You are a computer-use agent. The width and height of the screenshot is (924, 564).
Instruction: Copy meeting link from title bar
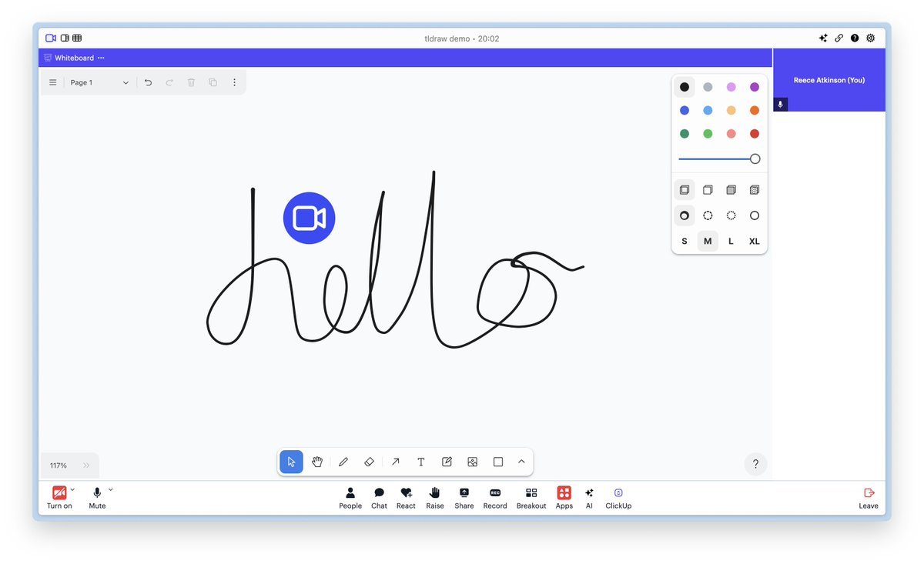[839, 38]
